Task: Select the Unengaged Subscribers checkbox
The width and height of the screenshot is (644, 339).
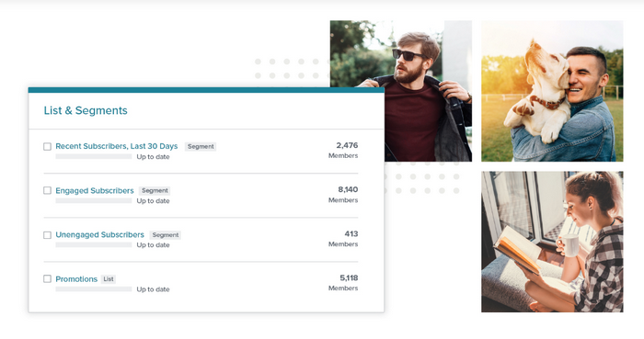Action: click(47, 235)
